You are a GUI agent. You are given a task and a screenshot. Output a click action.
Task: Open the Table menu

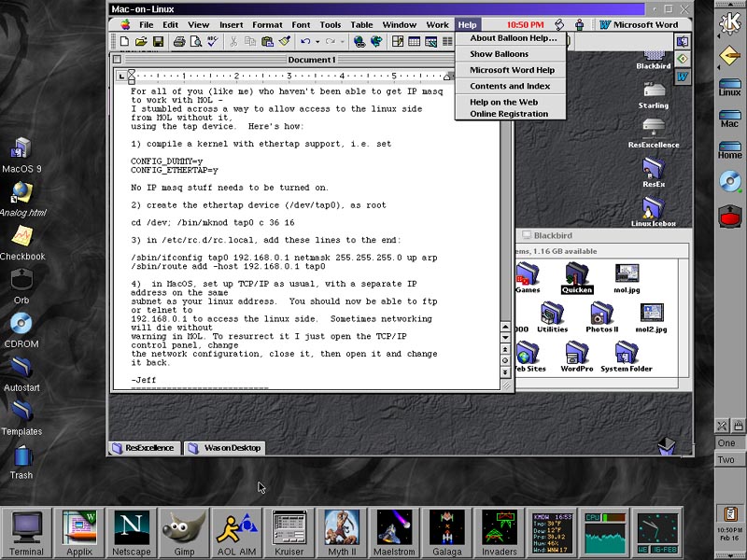click(x=361, y=25)
